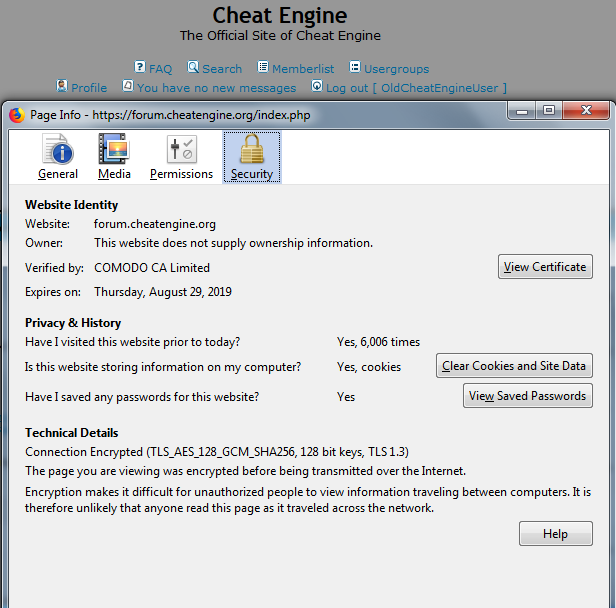Viewport: 616px width, 608px height.
Task: Close the Page Info window
Action: pyautogui.click(x=586, y=110)
